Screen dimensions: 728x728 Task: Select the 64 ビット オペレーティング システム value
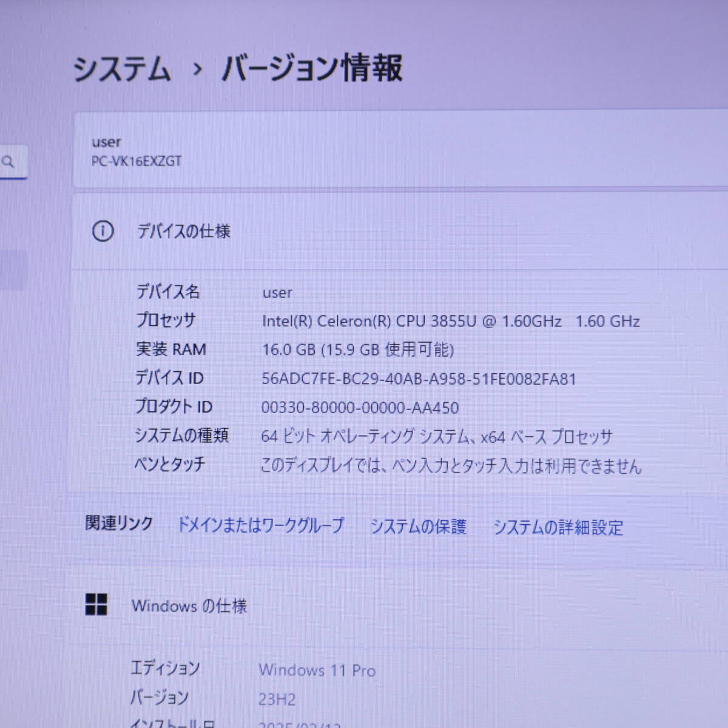pyautogui.click(x=437, y=437)
